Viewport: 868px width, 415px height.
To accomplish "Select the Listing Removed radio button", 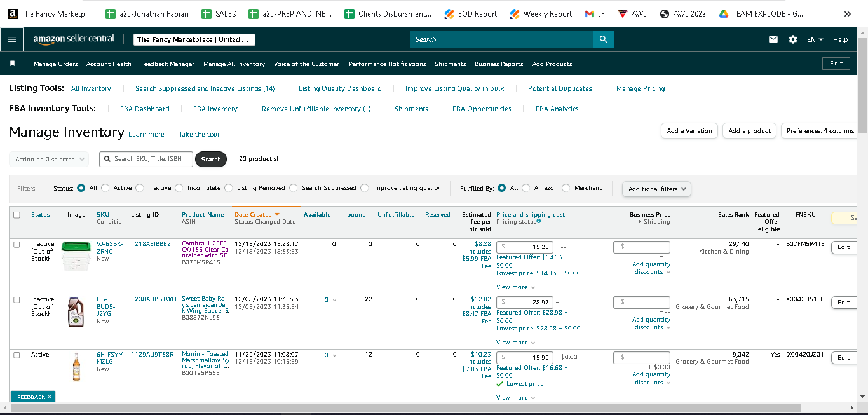I will tap(229, 188).
